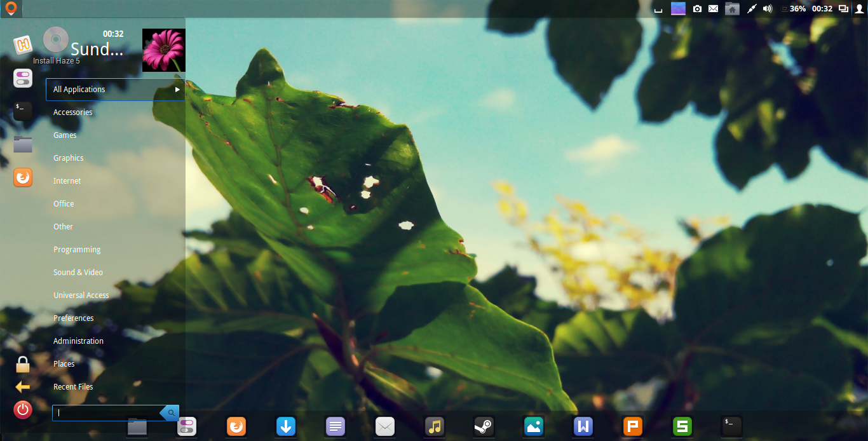Select the All Applications category
This screenshot has width=868, height=441.
115,90
